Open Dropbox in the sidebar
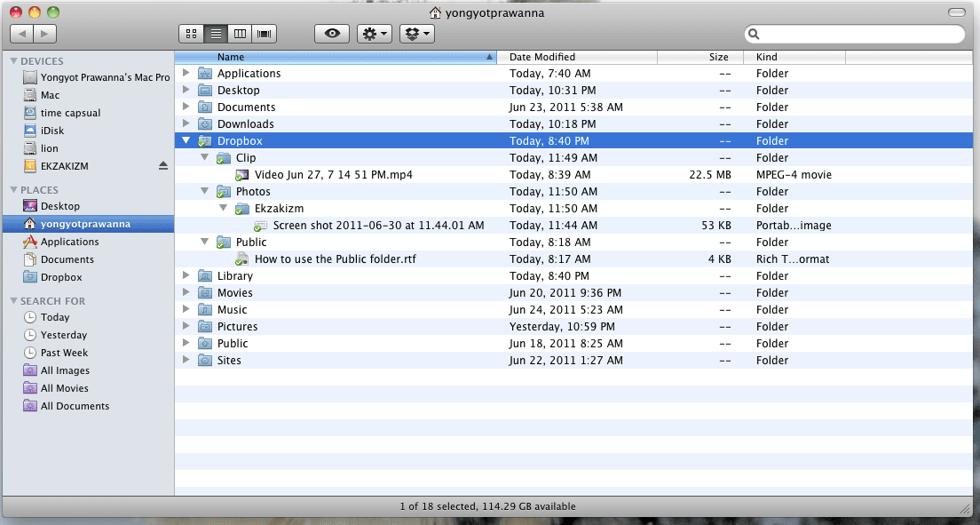 [52, 277]
